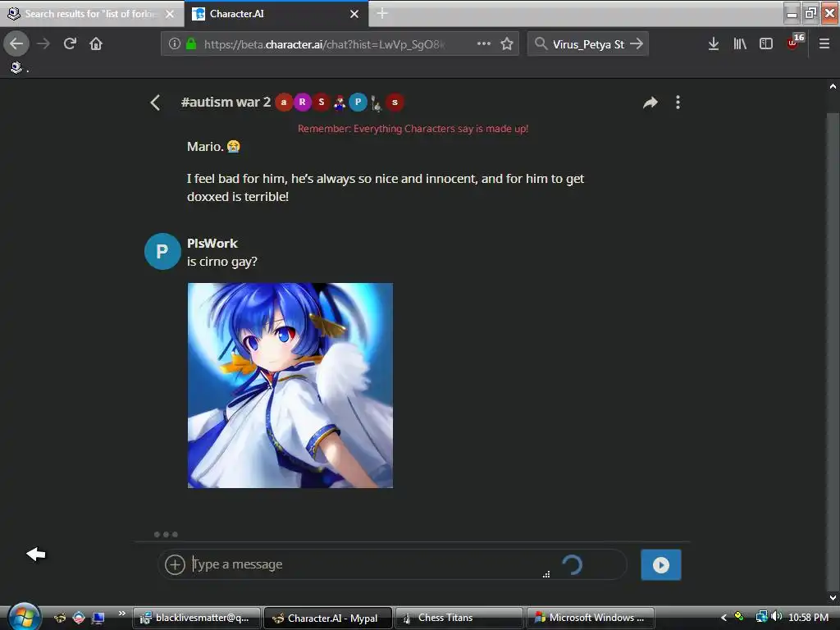The height and width of the screenshot is (630, 840).
Task: Toggle the sidebar view icon
Action: click(x=766, y=44)
